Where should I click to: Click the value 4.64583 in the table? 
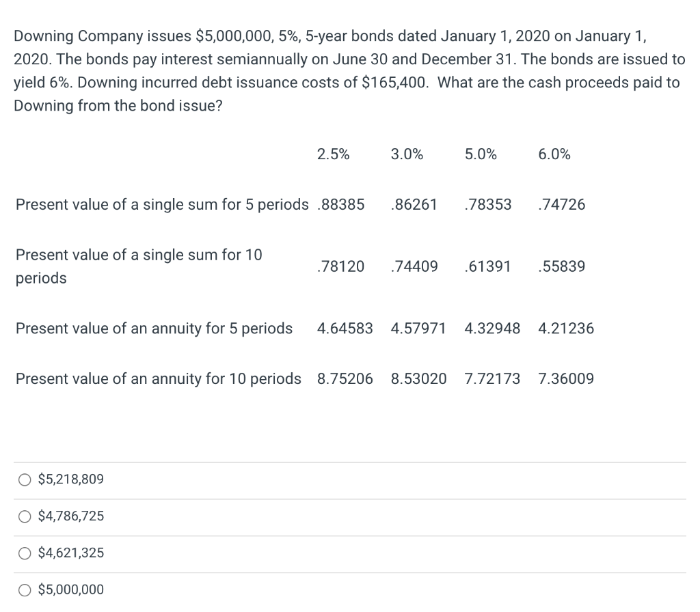[x=345, y=329]
